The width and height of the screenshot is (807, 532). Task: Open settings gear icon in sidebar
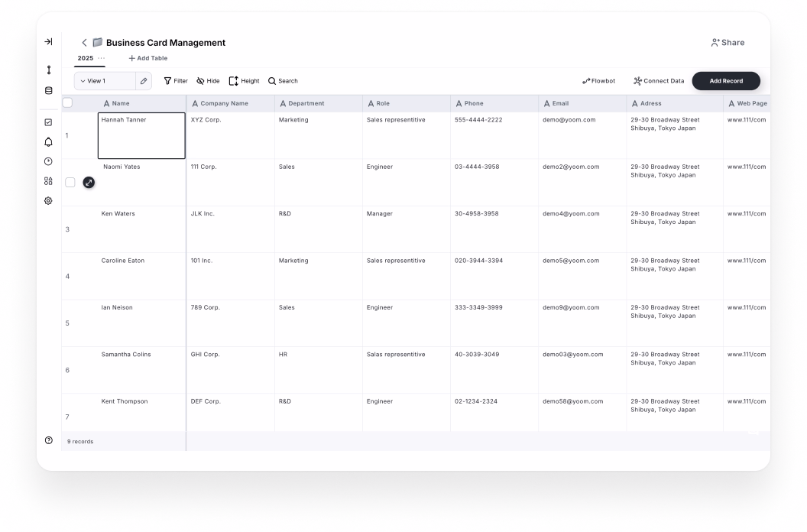click(48, 201)
